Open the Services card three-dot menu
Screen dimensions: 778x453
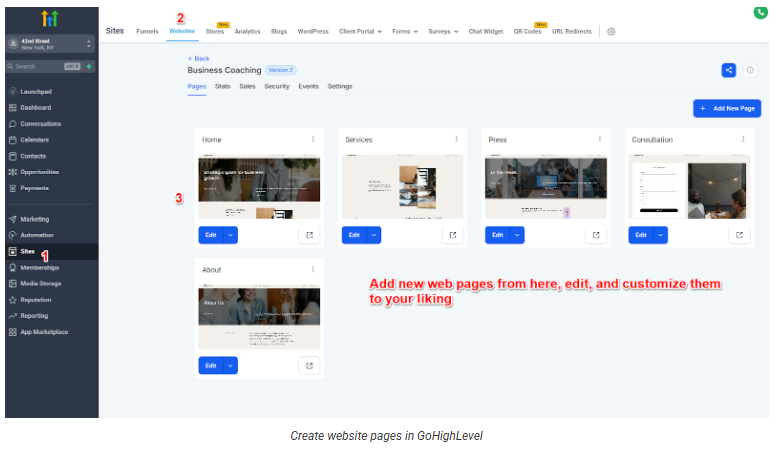[x=456, y=139]
